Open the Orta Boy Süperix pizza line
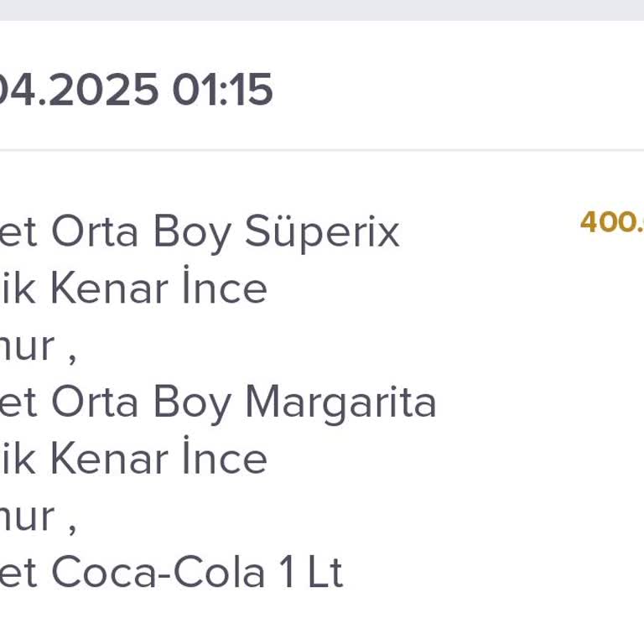644x644 pixels. 200,232
